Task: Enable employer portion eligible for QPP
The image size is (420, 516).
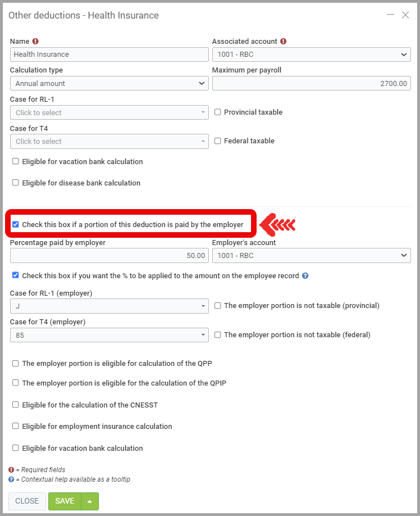Action: tap(16, 363)
